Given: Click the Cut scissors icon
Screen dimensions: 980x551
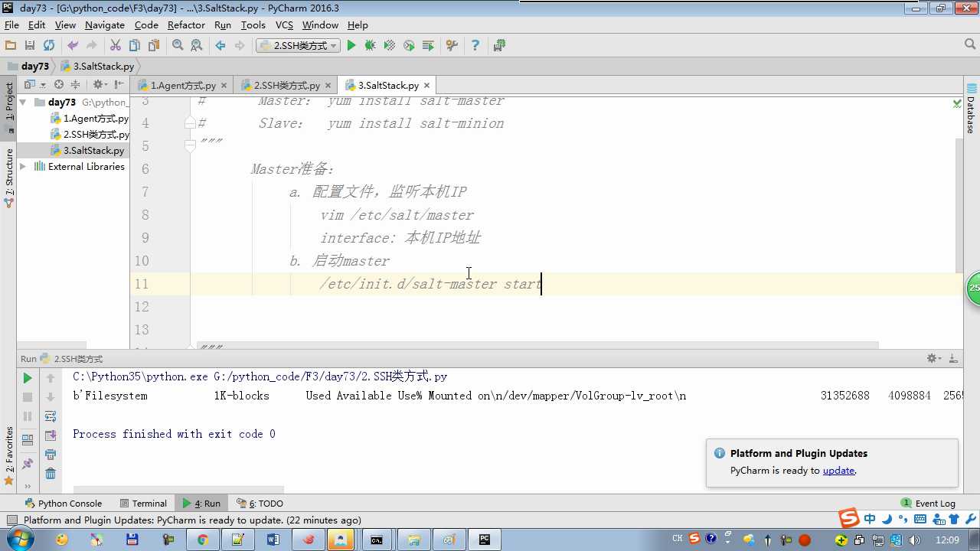Looking at the screenshot, I should tap(116, 46).
